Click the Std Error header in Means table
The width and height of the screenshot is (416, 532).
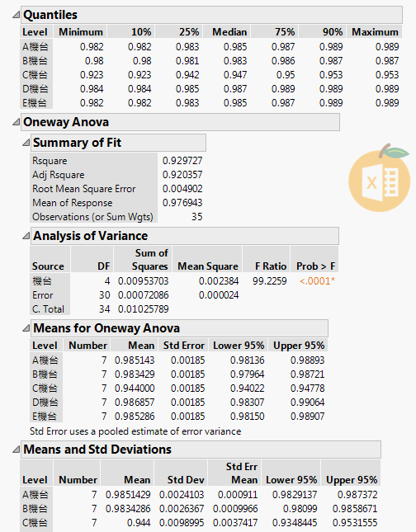[183, 346]
